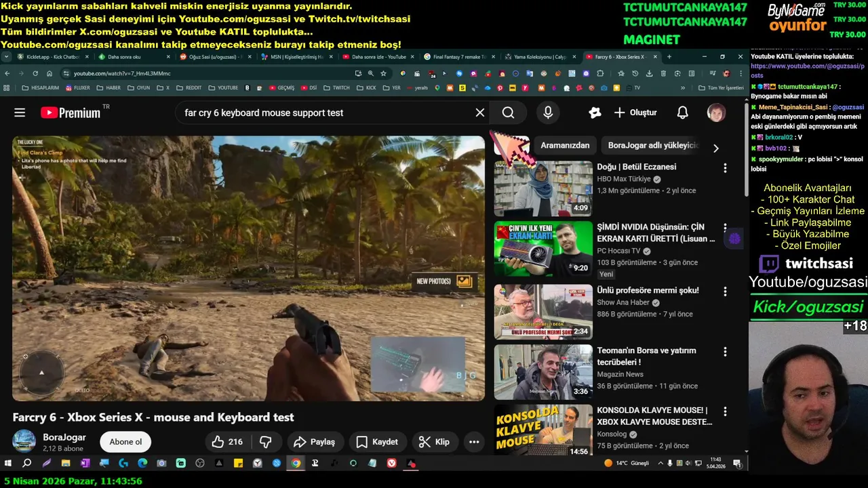Select the Aramanızdan filter chip
Viewport: 868px width, 488px height.
[565, 145]
